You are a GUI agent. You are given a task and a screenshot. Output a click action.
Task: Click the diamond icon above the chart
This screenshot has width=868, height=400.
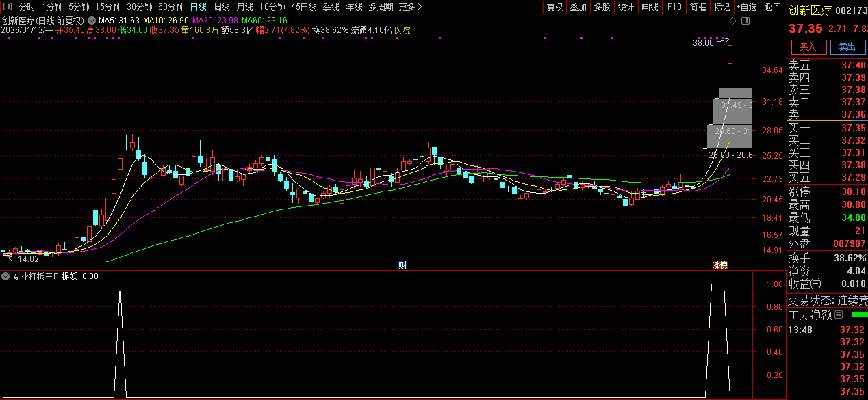(734, 21)
